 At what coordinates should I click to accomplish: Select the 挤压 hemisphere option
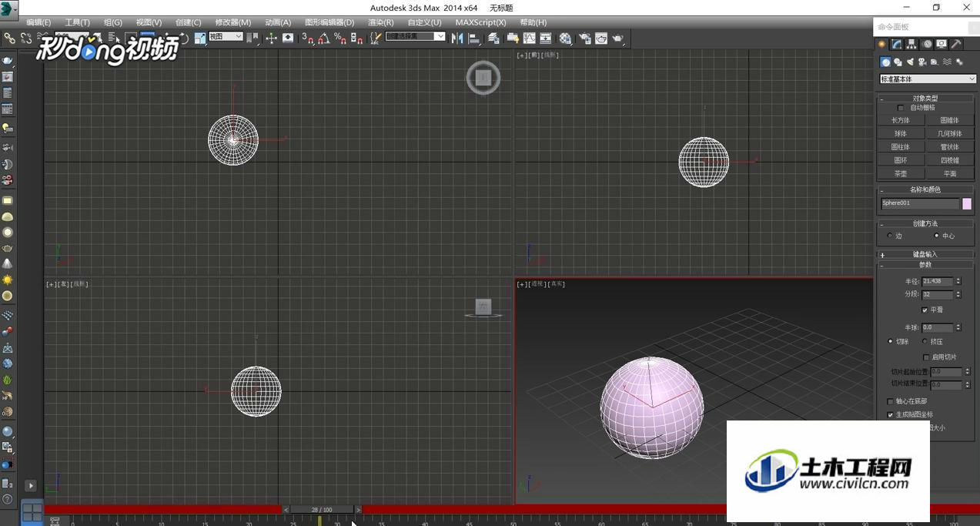point(925,341)
